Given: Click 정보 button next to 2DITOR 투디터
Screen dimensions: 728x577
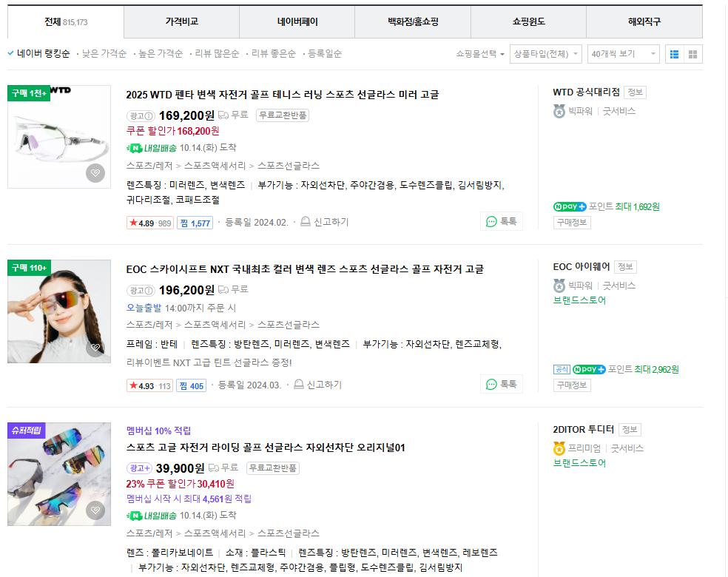Looking at the screenshot, I should tap(630, 429).
